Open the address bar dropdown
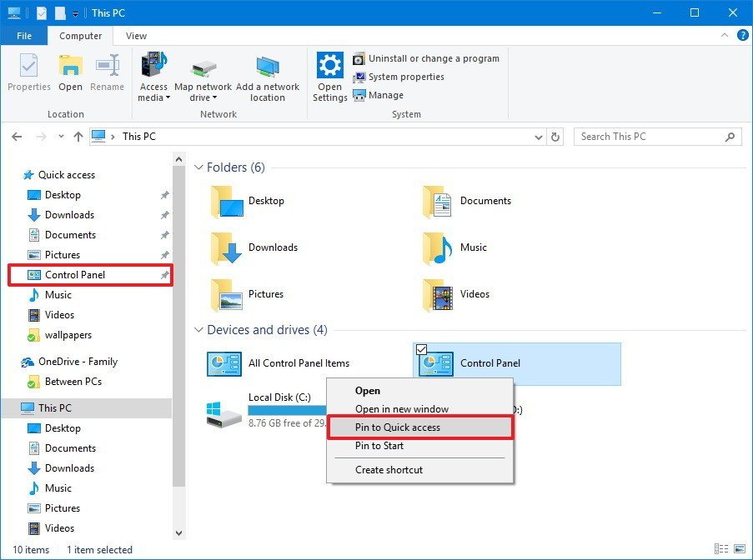This screenshot has width=753, height=560. [x=539, y=136]
